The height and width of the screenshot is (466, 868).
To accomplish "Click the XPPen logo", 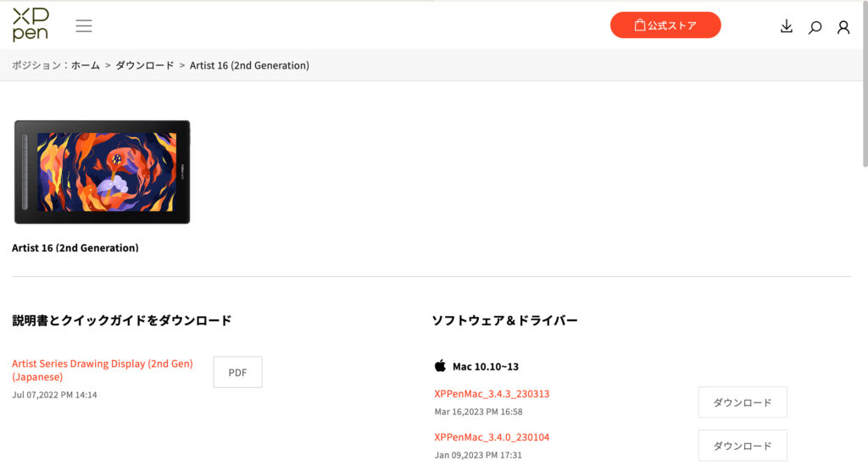I will pyautogui.click(x=31, y=25).
